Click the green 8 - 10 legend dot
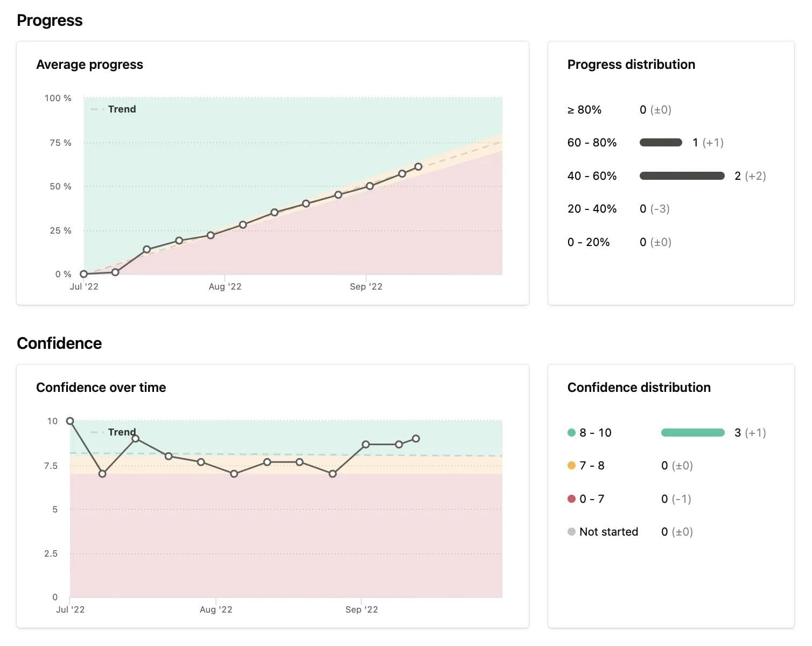 pos(571,432)
